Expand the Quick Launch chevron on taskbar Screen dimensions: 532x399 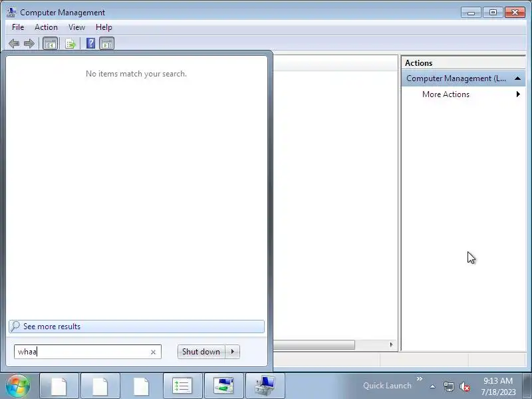tap(420, 378)
